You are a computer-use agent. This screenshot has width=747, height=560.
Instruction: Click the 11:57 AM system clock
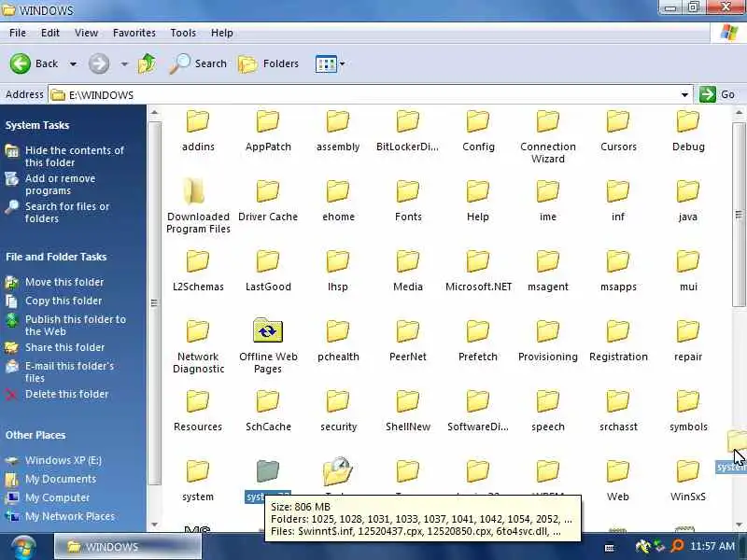(712, 546)
